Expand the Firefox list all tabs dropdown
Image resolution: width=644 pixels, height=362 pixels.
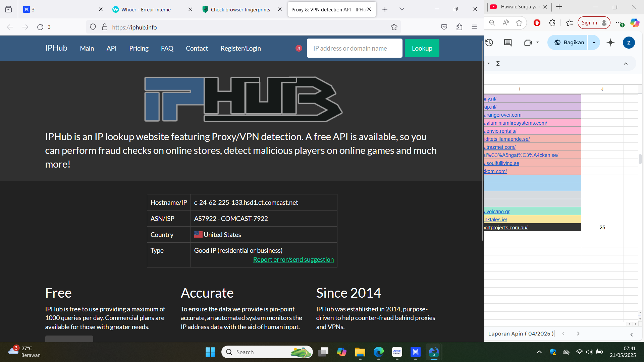(x=402, y=9)
